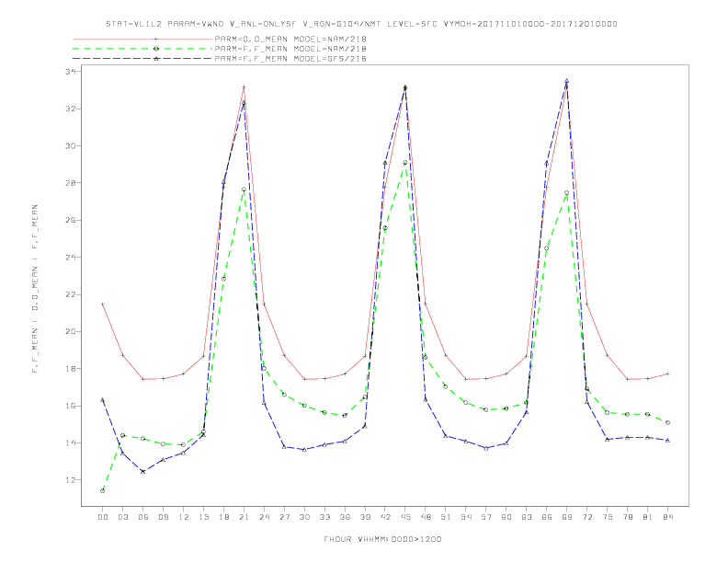Click blue triangle data point at hour 84

667,441
